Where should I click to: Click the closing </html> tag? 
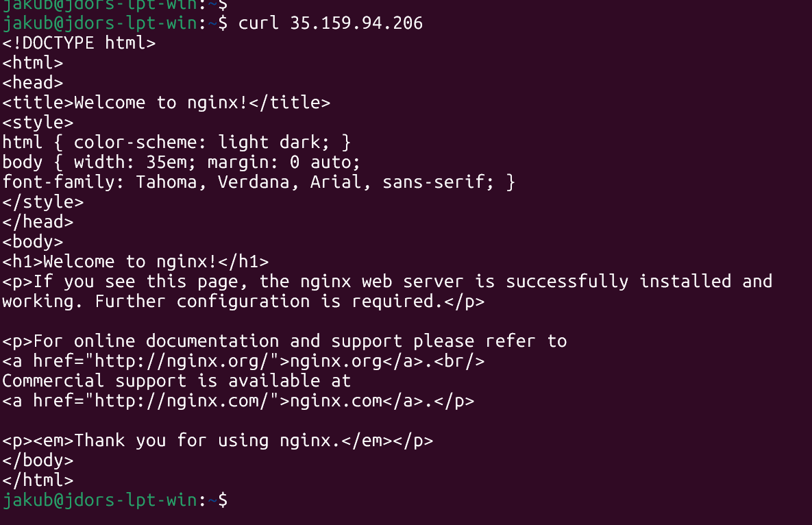click(38, 480)
